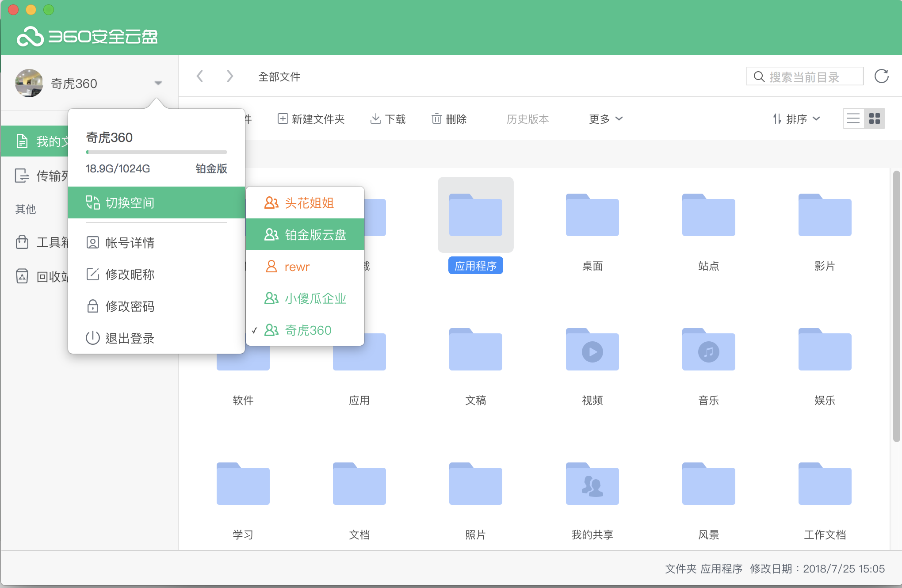Open the 影片 folder
This screenshot has width=902, height=588.
(x=825, y=215)
